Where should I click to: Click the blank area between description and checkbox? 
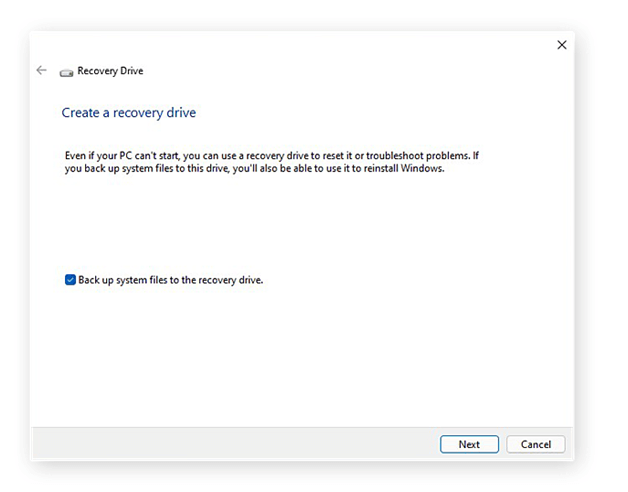pos(300,225)
